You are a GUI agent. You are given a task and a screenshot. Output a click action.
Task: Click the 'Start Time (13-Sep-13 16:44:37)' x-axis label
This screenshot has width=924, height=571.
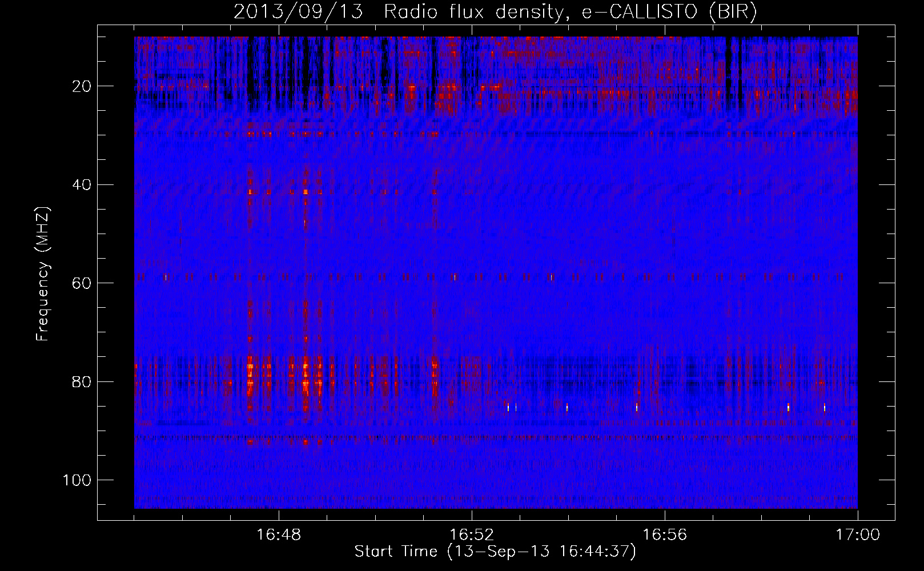(x=495, y=552)
